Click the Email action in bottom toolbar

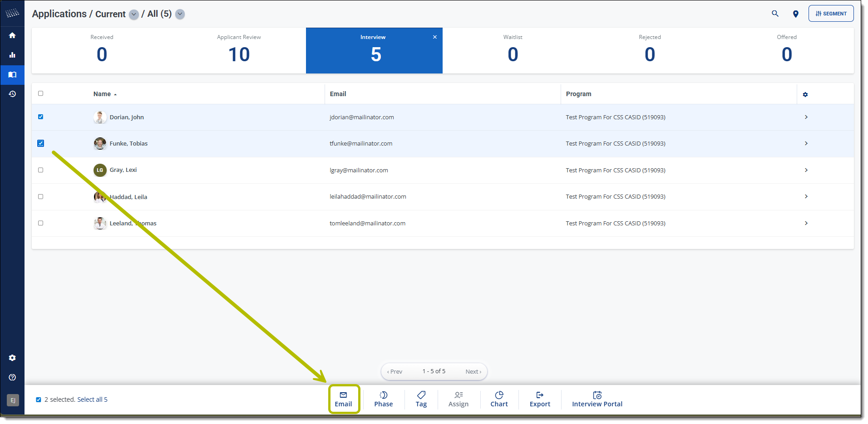click(x=343, y=399)
